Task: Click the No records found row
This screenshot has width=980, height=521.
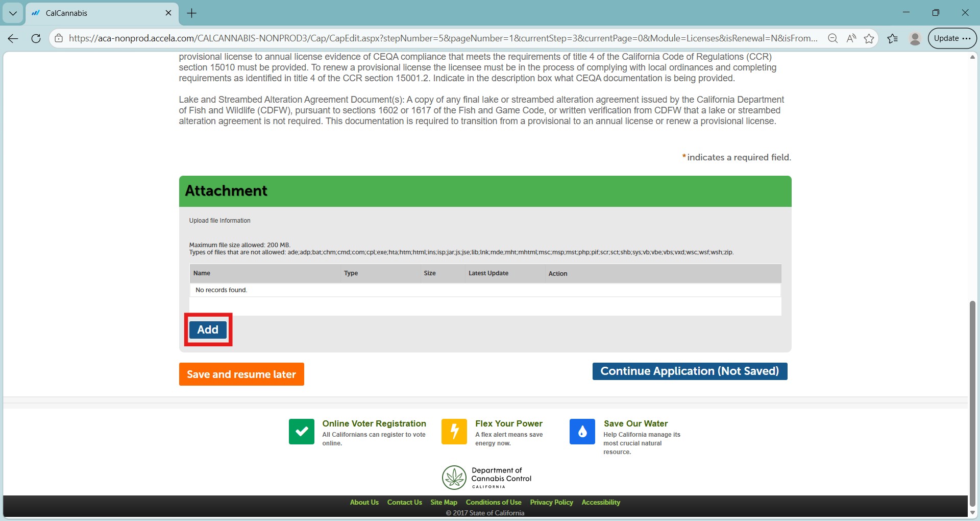Action: click(485, 290)
